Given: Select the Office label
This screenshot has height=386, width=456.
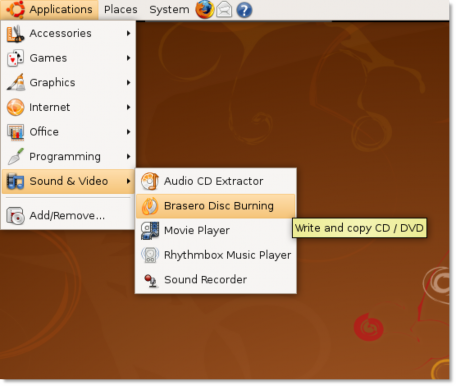Looking at the screenshot, I should click(x=44, y=132).
